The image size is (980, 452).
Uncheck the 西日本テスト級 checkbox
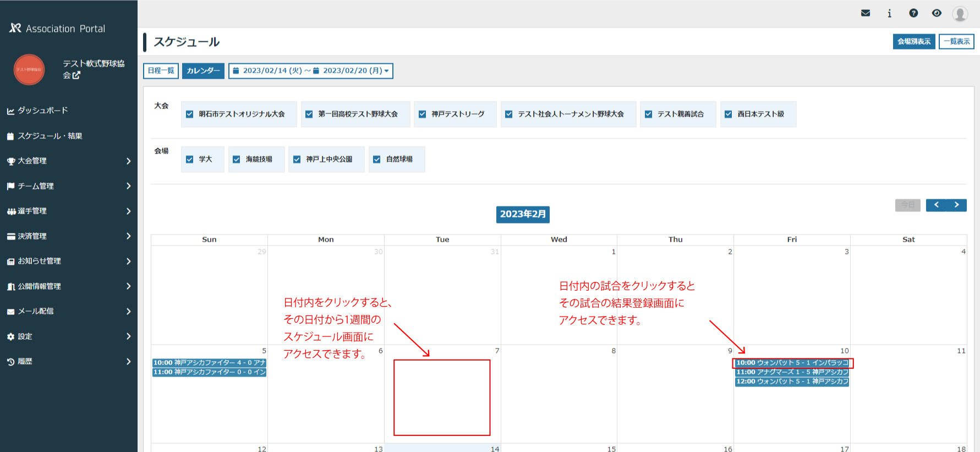pos(729,114)
